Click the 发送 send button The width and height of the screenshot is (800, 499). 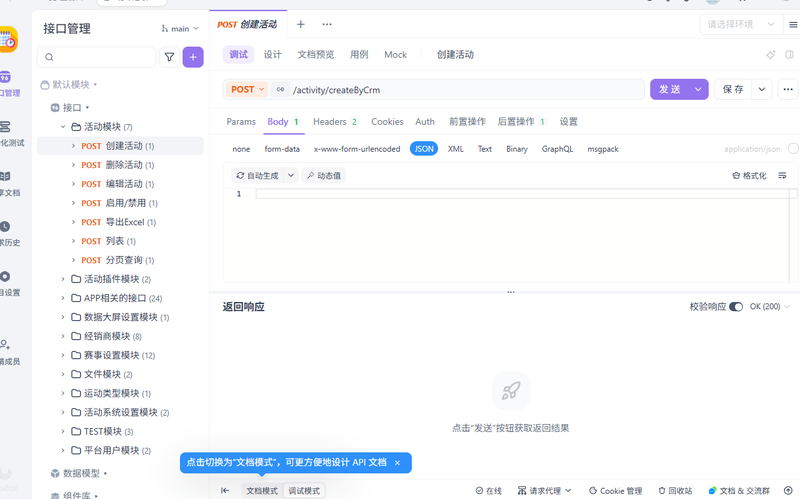[669, 89]
